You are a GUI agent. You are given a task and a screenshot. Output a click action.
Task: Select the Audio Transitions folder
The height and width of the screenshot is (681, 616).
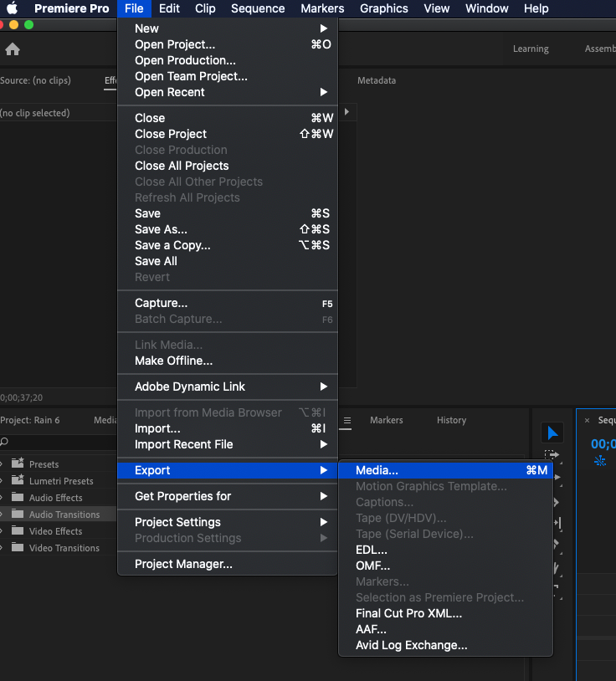coord(64,515)
